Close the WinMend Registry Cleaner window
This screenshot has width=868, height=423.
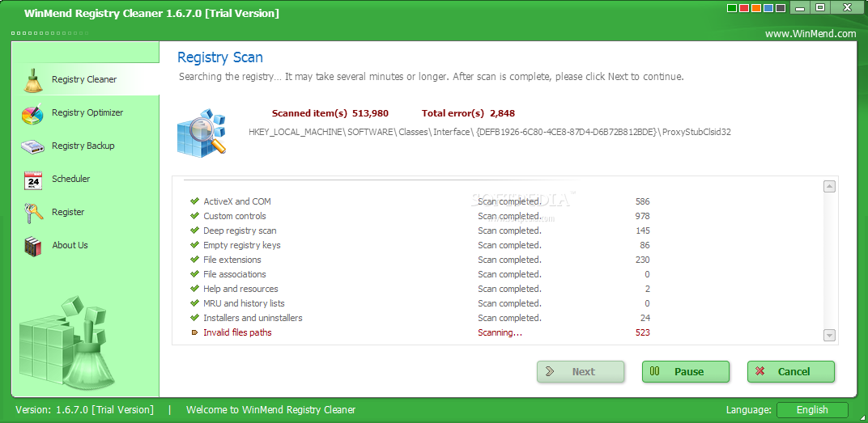tap(846, 7)
